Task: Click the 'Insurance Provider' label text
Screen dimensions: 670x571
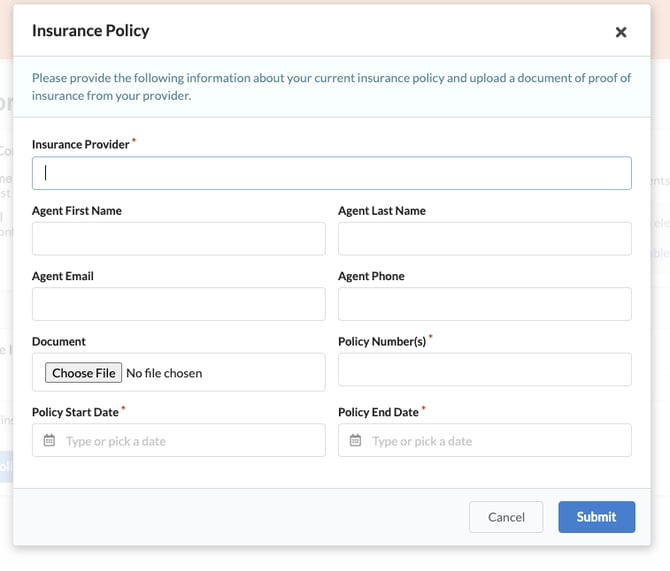Action: (x=80, y=145)
